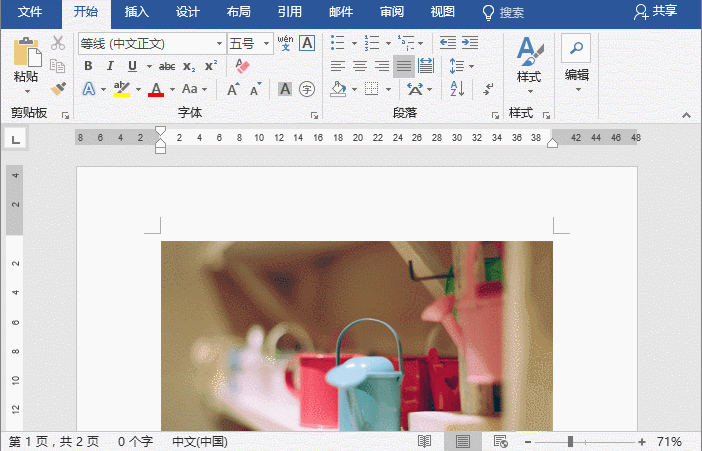This screenshot has width=702, height=451.
Task: Shrink the font size
Action: tap(256, 89)
